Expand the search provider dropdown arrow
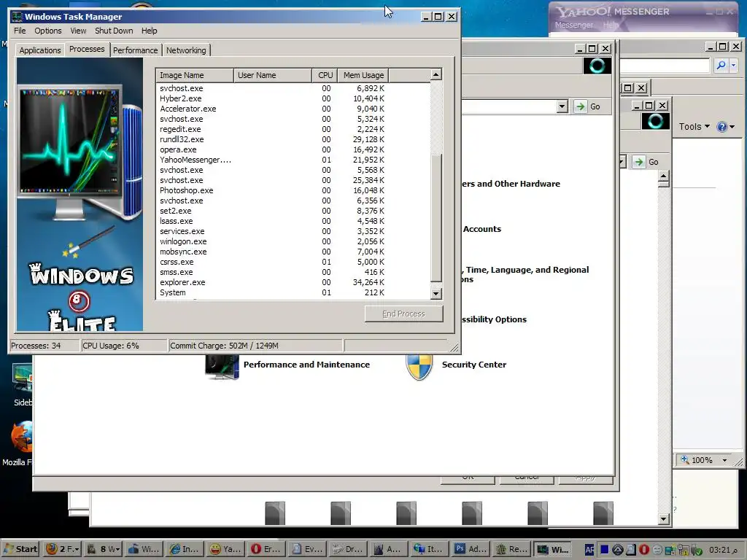The image size is (747, 560). pos(734,65)
